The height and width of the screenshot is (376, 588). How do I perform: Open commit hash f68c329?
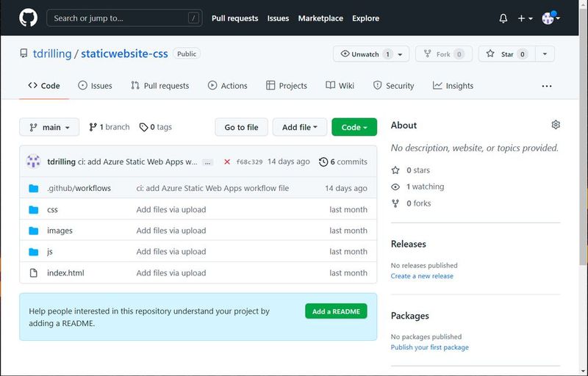(x=249, y=162)
